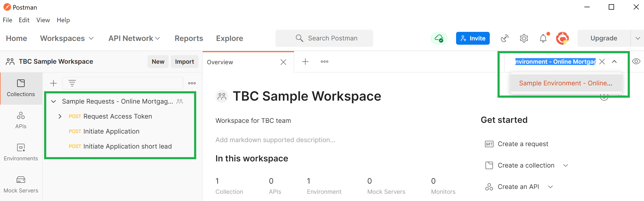Click the 1 Collection count

point(229,186)
